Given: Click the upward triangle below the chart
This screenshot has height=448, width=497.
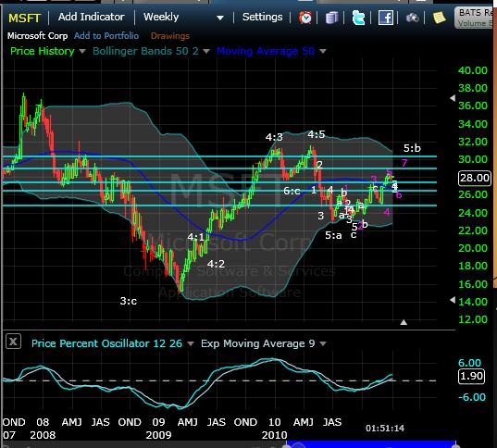Looking at the screenshot, I should pyautogui.click(x=404, y=322).
